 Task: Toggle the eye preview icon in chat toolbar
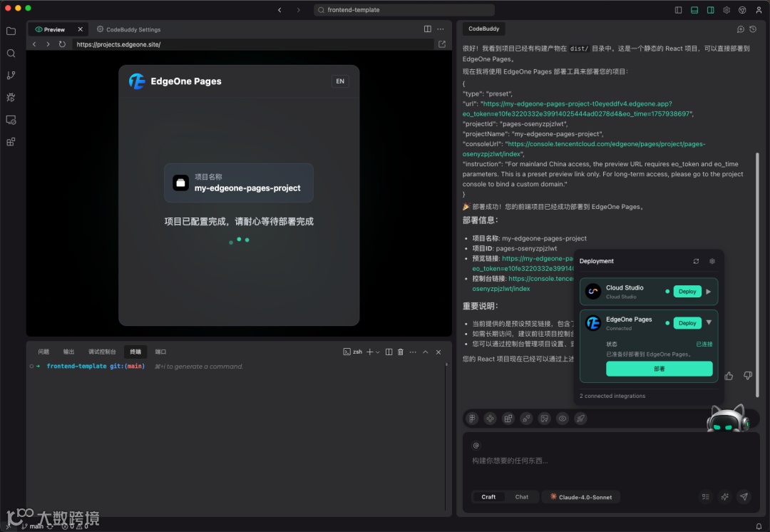point(563,419)
